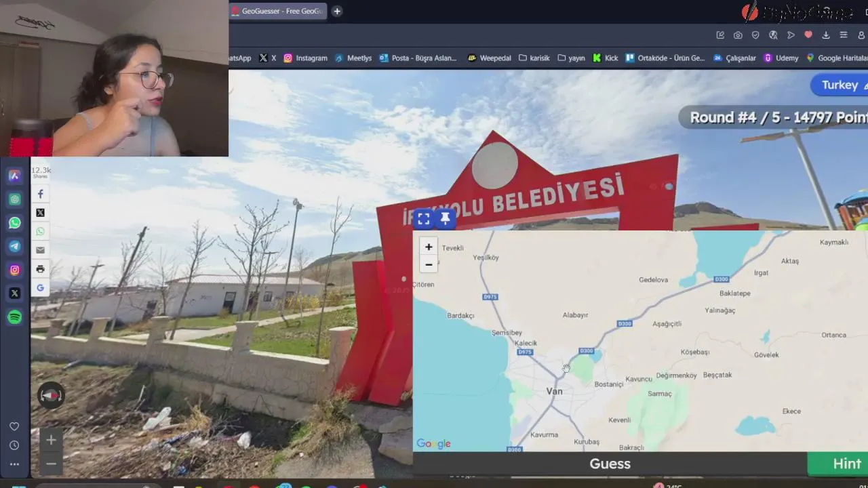Zoom in on the guess map
The width and height of the screenshot is (868, 488).
(429, 247)
